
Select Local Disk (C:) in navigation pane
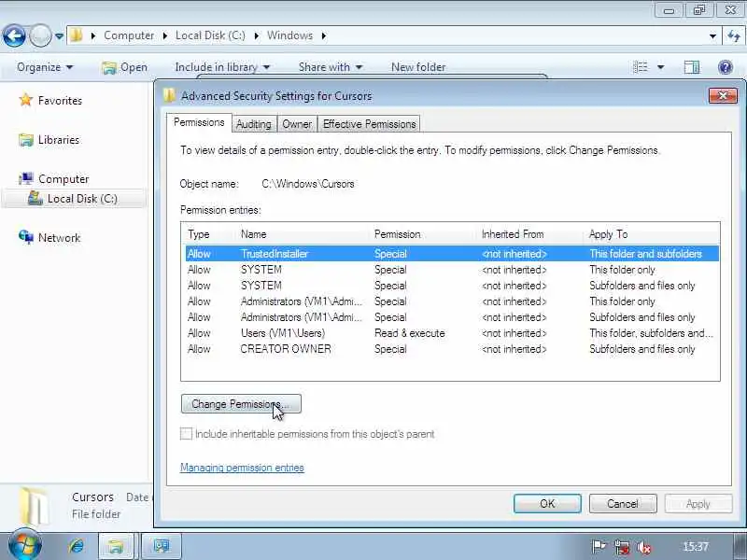tap(82, 199)
